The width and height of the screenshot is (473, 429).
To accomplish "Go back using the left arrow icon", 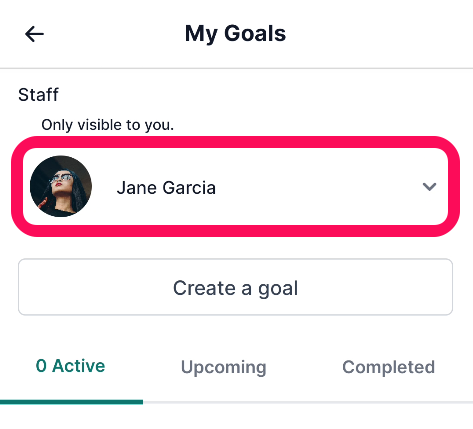I will (x=34, y=34).
